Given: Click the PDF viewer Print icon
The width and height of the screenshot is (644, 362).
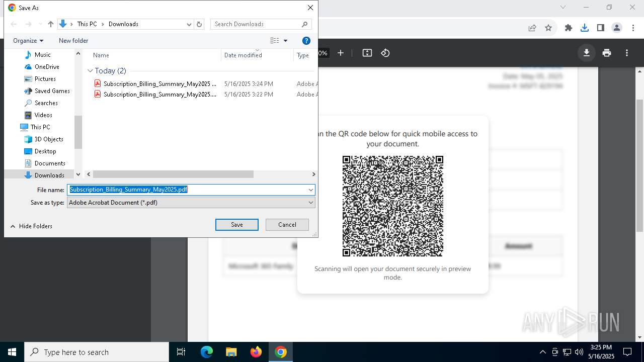Looking at the screenshot, I should (607, 53).
